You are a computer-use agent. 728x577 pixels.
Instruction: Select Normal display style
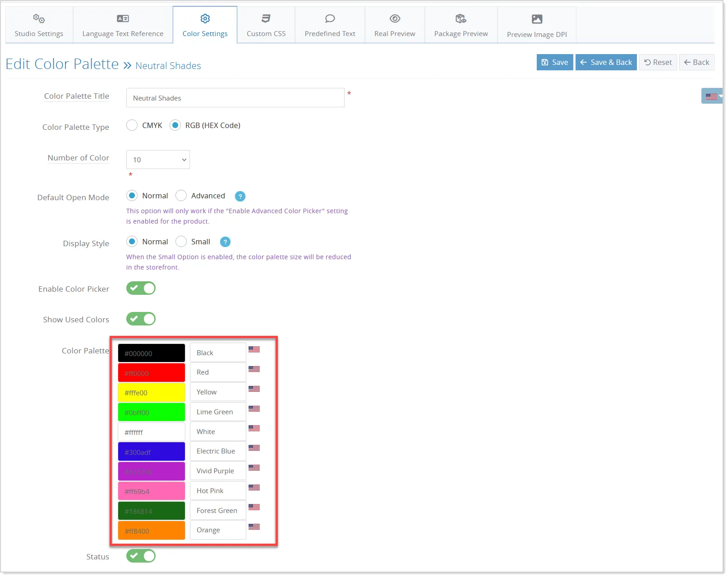(132, 242)
